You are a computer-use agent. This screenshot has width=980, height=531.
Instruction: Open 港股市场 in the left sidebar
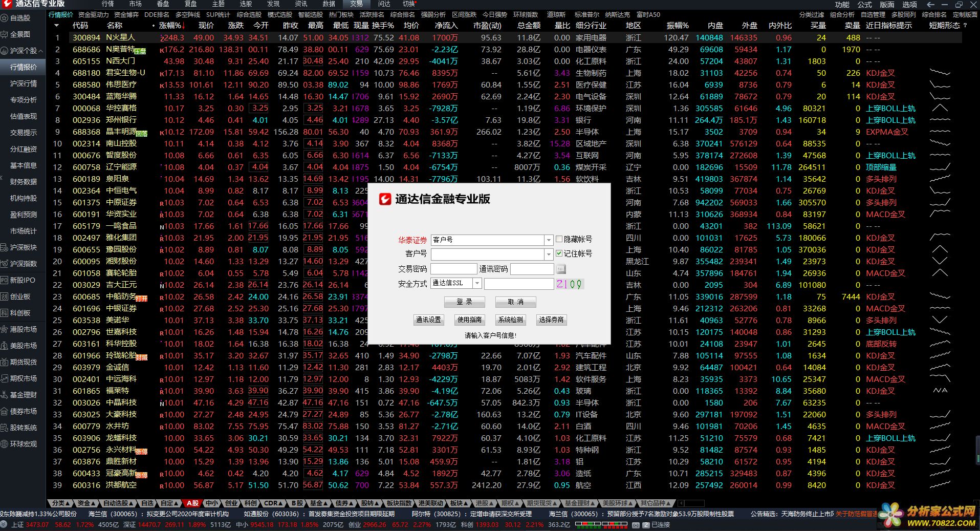pos(24,329)
